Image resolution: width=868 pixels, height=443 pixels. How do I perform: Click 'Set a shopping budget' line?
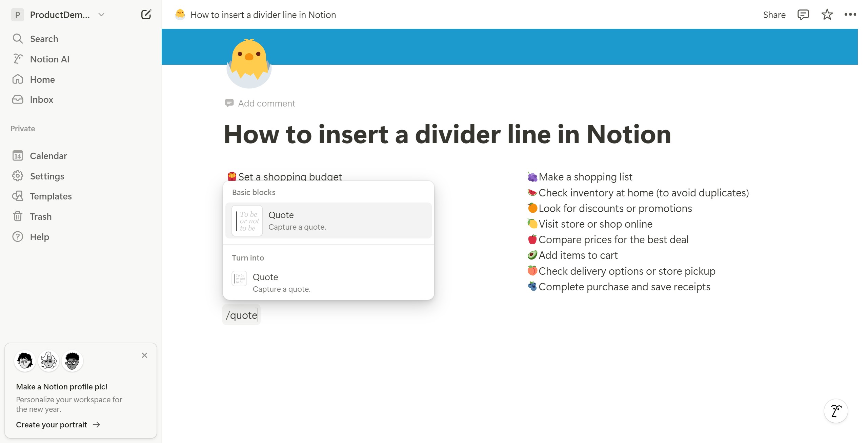coord(290,177)
